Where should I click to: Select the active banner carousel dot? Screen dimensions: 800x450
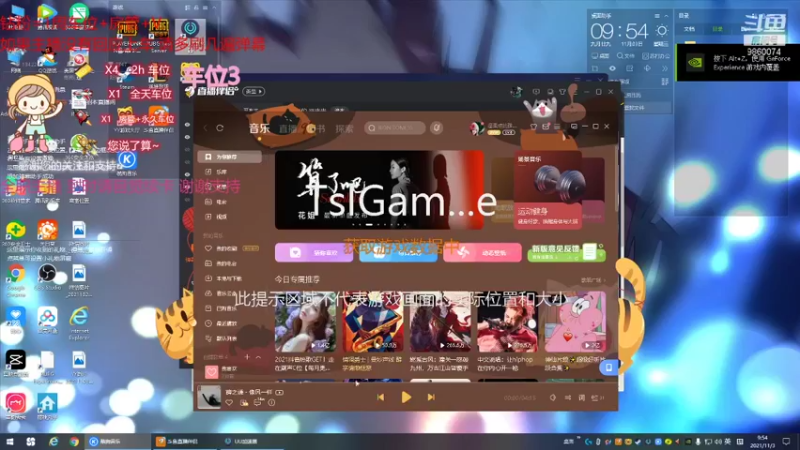click(369, 224)
